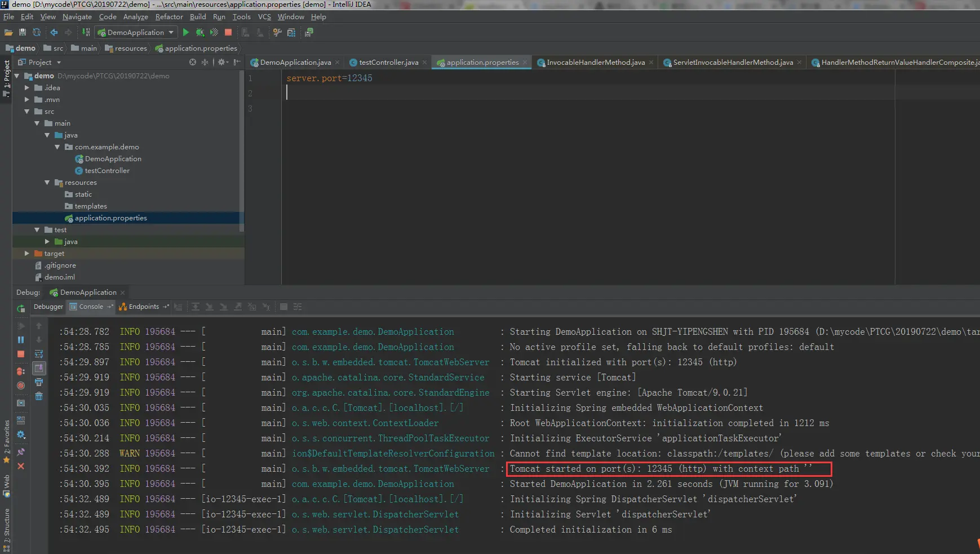
Task: Open the Favorites tool window stripe button
Action: click(x=7, y=441)
